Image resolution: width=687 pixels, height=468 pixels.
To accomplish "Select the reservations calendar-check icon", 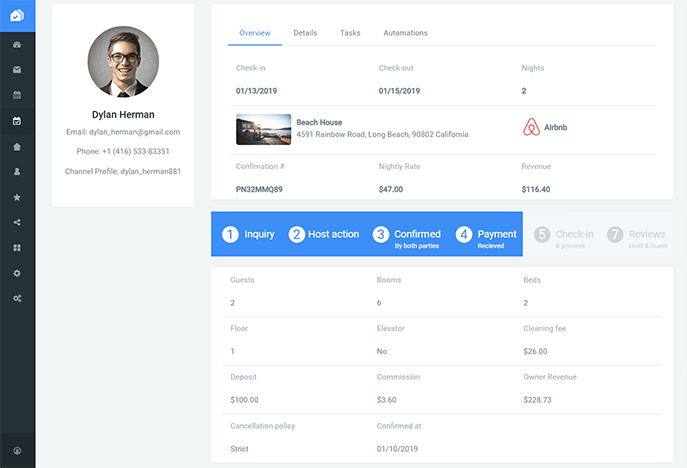I will (x=17, y=121).
